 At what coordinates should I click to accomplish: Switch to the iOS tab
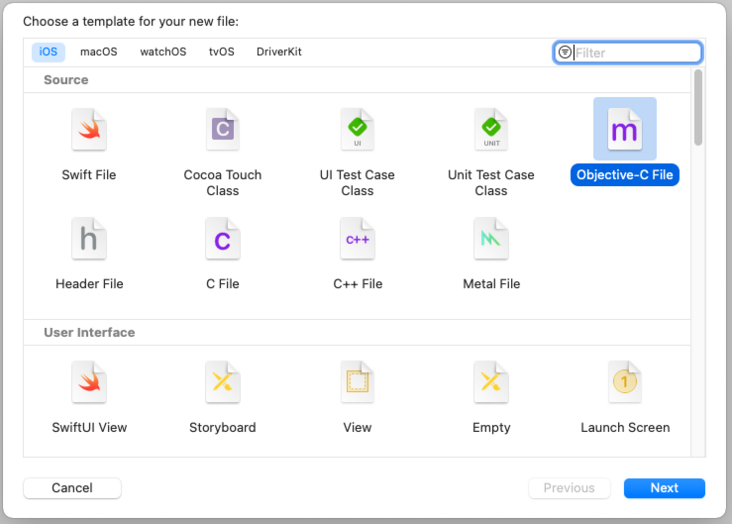(48, 52)
